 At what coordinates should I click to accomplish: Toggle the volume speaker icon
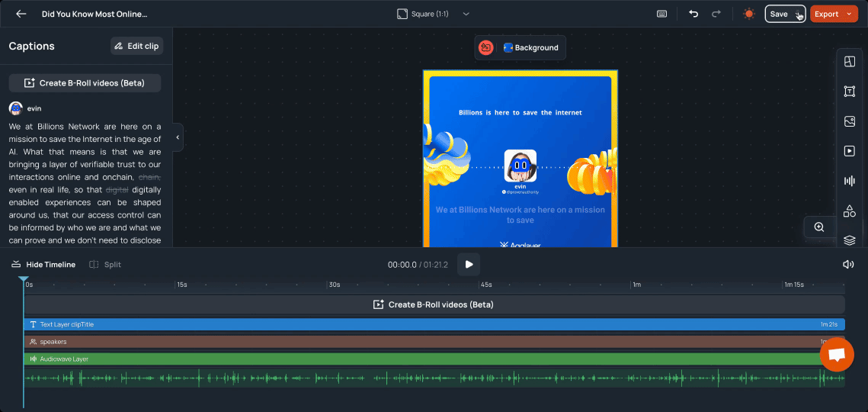coord(848,265)
